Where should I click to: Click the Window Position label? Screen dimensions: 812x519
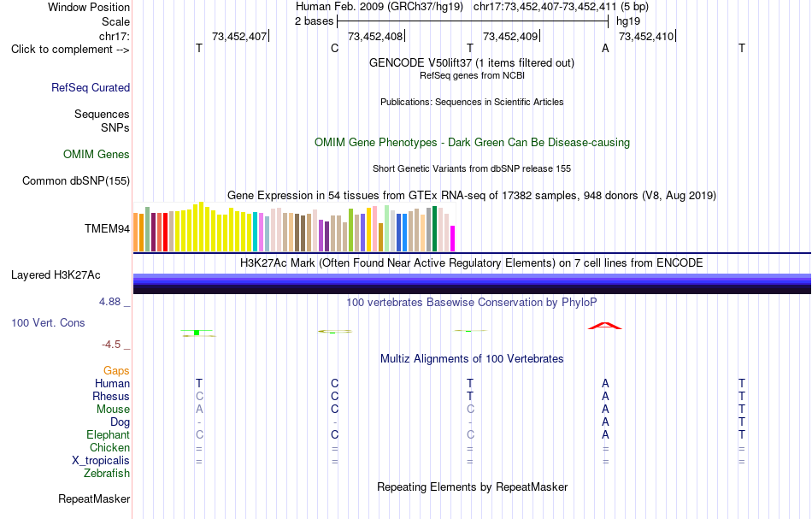point(89,7)
